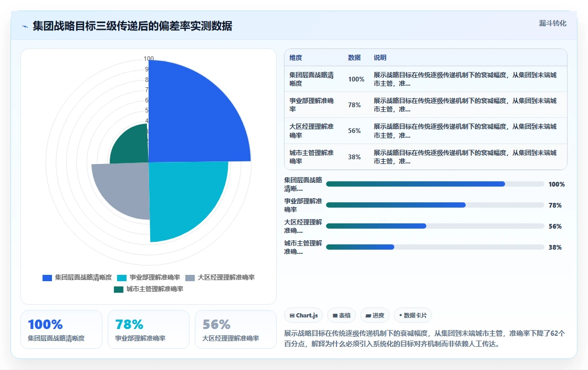Click the dark green legend color box
This screenshot has height=370, width=588.
(x=119, y=289)
